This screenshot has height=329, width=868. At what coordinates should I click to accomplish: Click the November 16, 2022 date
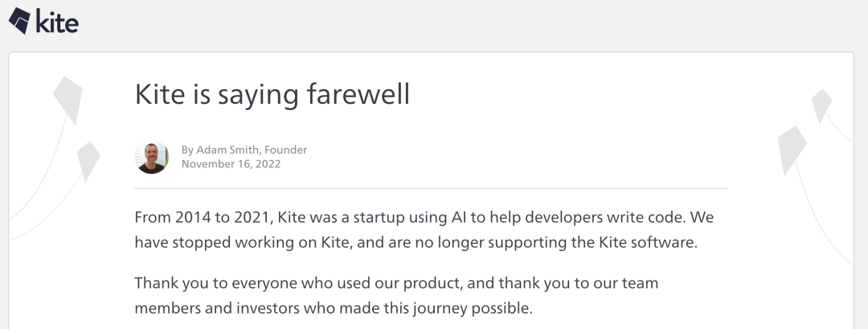click(231, 164)
